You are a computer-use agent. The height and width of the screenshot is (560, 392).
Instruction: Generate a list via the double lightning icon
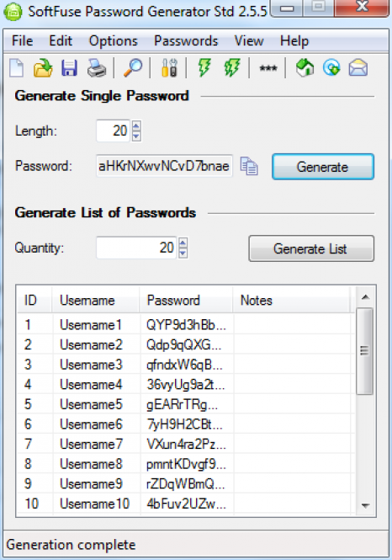click(232, 68)
